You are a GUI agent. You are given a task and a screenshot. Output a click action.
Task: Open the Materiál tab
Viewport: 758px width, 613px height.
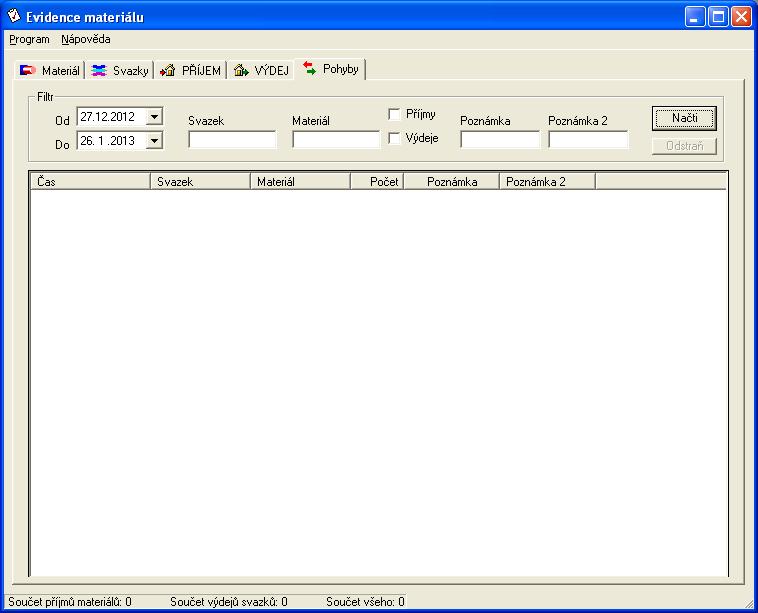pyautogui.click(x=50, y=71)
